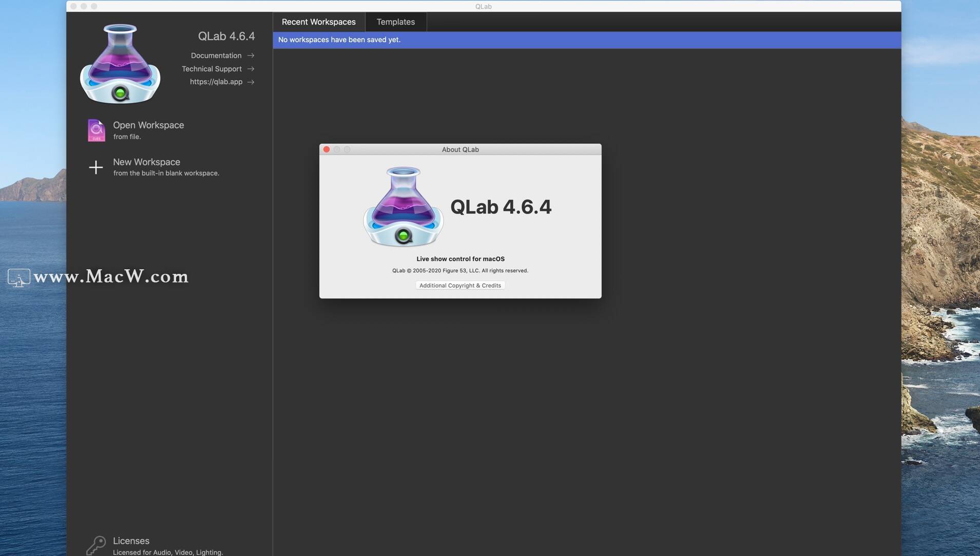Viewport: 980px width, 556px height.
Task: Click the 'QLab 4.6.4' sidebar version text
Action: point(226,36)
